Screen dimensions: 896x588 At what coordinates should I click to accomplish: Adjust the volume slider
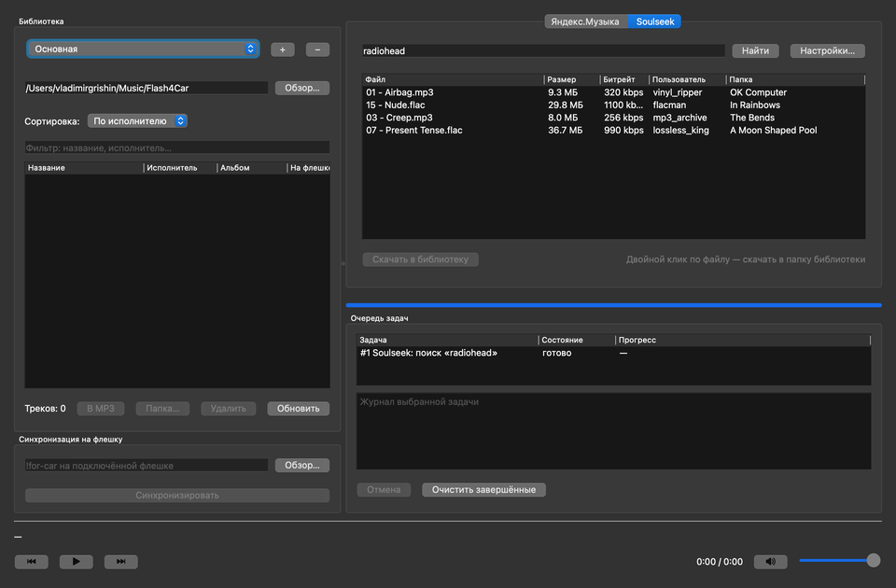839,561
